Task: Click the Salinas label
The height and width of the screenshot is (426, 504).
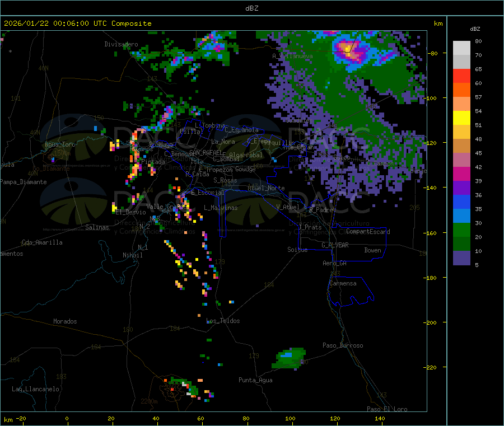Action: (97, 227)
